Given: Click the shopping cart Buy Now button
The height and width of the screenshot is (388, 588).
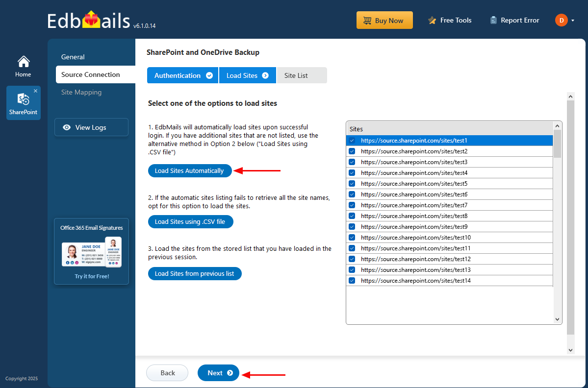Looking at the screenshot, I should 384,20.
